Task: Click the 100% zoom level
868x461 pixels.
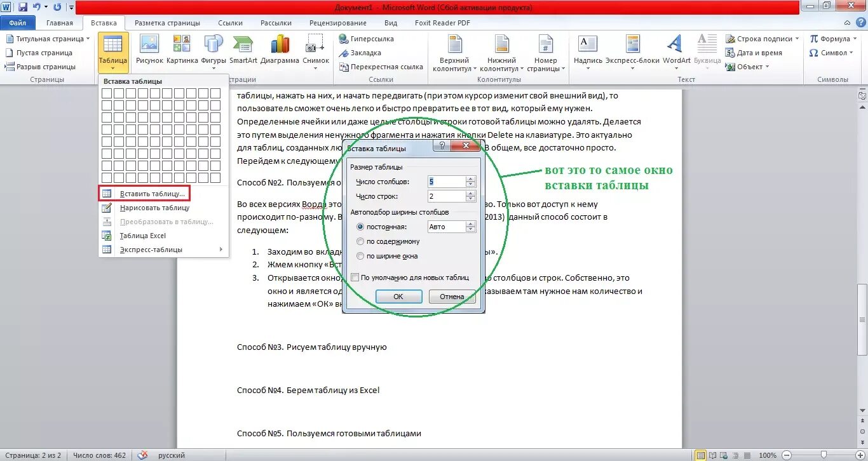Action: click(768, 455)
